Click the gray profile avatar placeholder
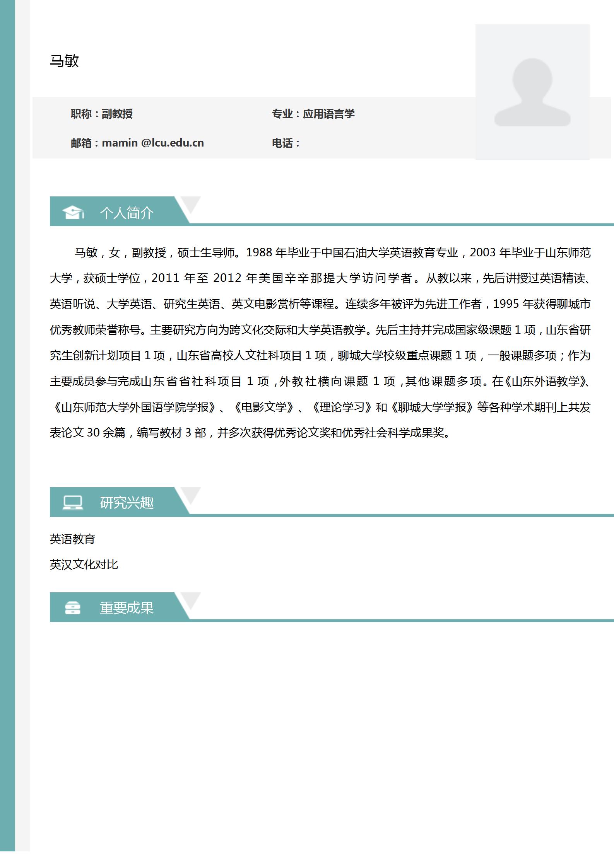The height and width of the screenshot is (868, 614). (532, 92)
